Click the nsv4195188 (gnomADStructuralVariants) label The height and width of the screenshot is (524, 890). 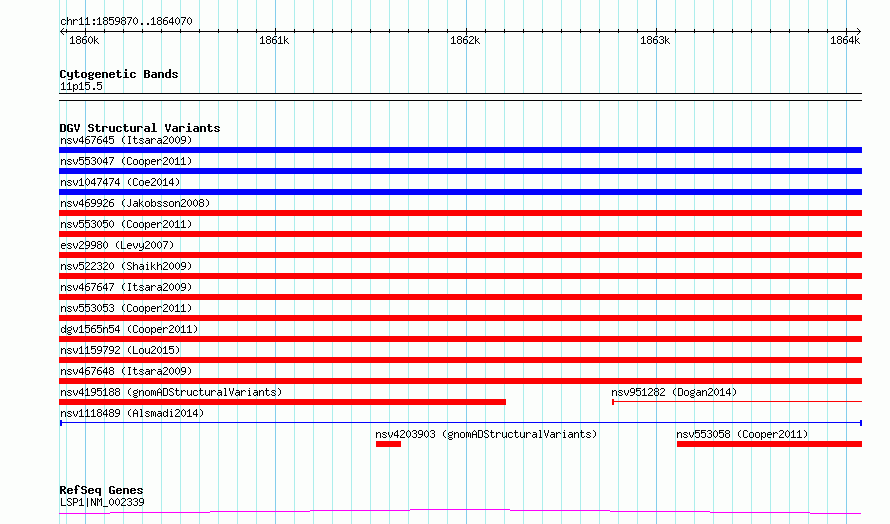click(x=171, y=392)
